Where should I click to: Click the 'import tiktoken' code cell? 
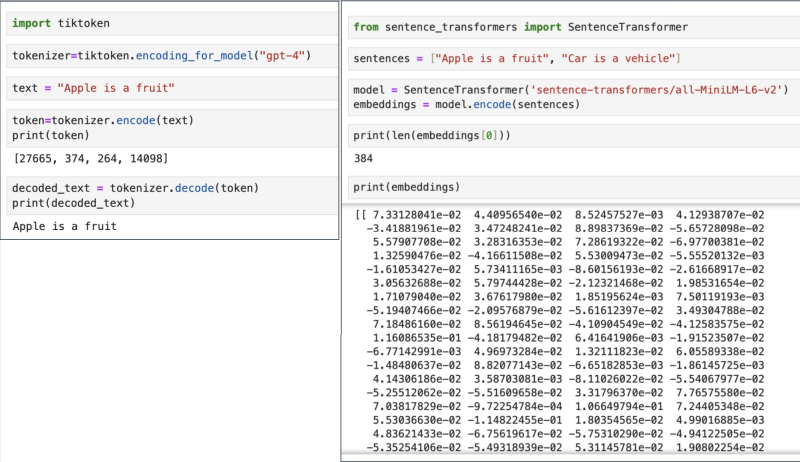tap(170, 22)
